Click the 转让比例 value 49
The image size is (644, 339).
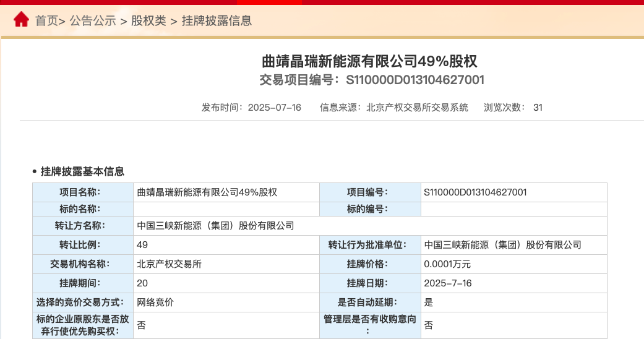[x=142, y=245]
